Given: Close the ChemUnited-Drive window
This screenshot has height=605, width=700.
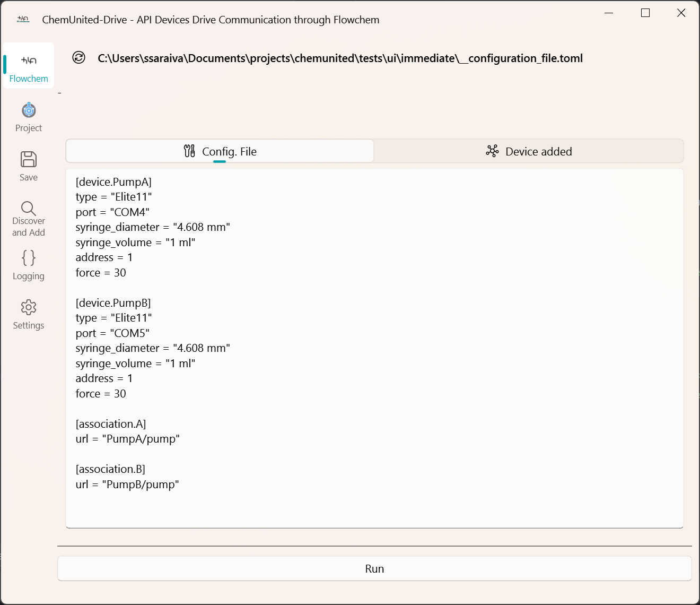Looking at the screenshot, I should pyautogui.click(x=681, y=13).
